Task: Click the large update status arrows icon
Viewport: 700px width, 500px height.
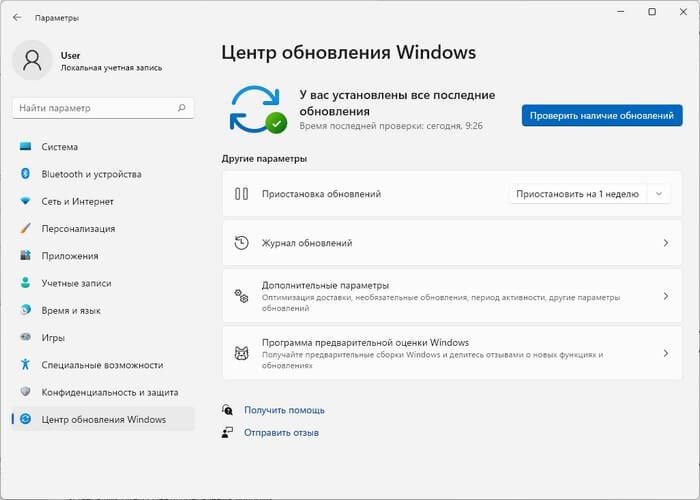Action: coord(258,110)
